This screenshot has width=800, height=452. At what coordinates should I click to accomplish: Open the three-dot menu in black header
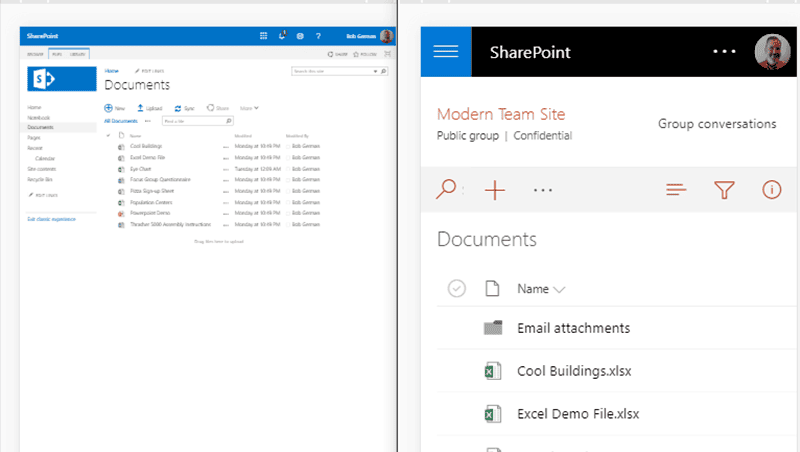724,52
